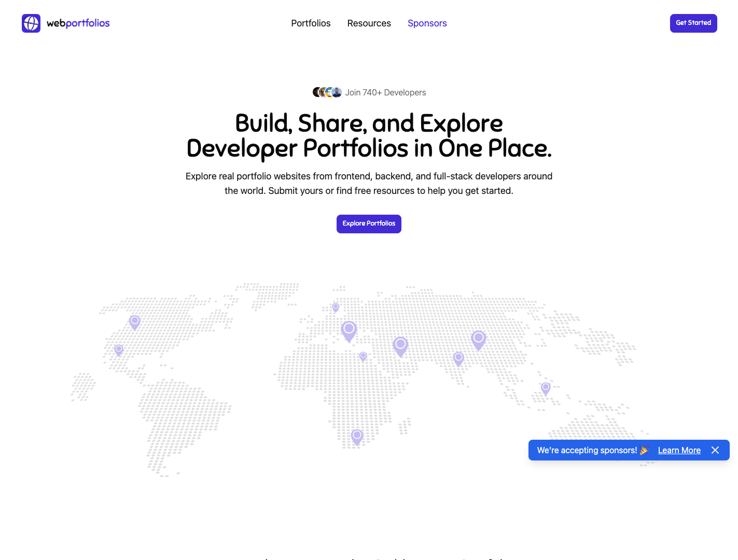Select the location pin over western Canada

[x=134, y=322]
